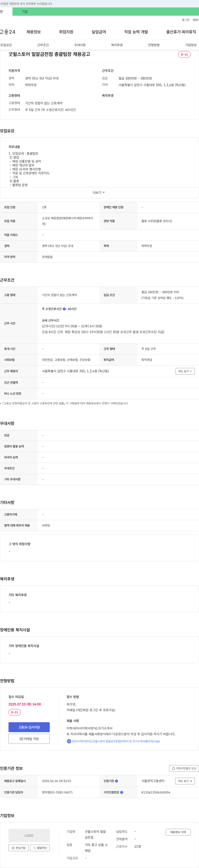Screen dimensions: 199x868
Task: Open 지도 보기 for 서울관악고용센터
Action: tap(185, 781)
